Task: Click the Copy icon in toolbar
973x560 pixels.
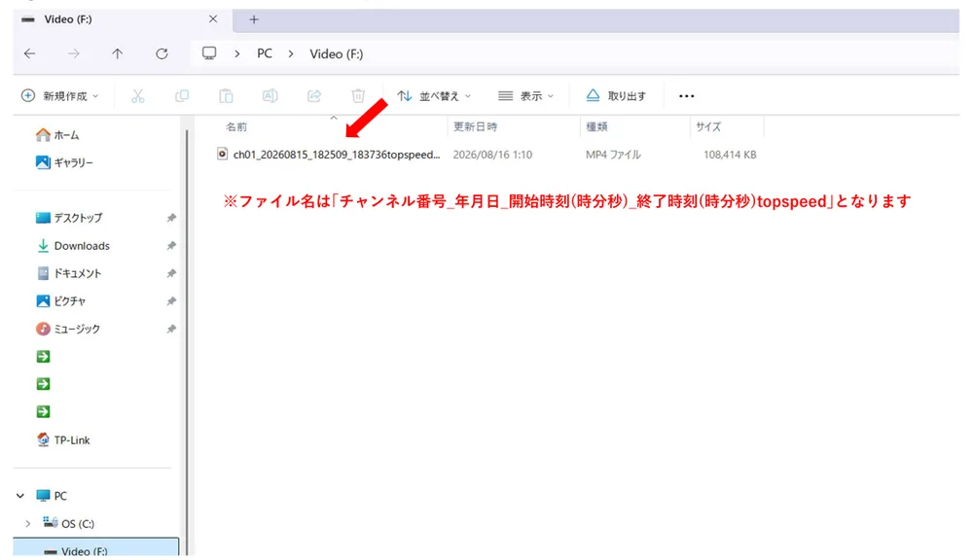Action: point(182,96)
